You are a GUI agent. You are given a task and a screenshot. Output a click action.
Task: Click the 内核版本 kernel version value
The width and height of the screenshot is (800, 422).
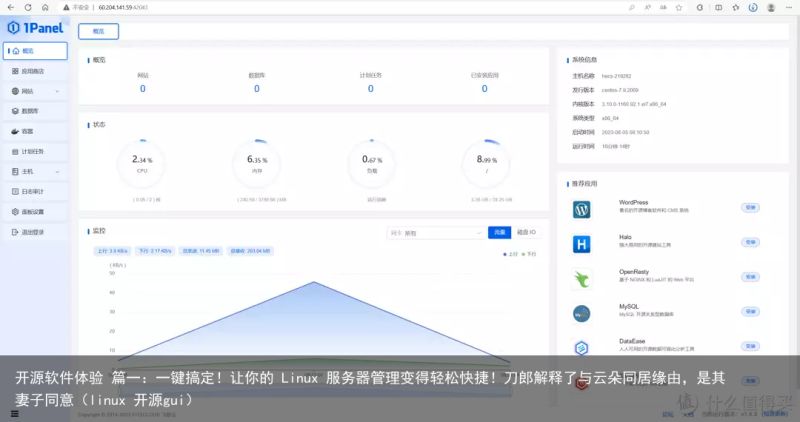(x=634, y=104)
